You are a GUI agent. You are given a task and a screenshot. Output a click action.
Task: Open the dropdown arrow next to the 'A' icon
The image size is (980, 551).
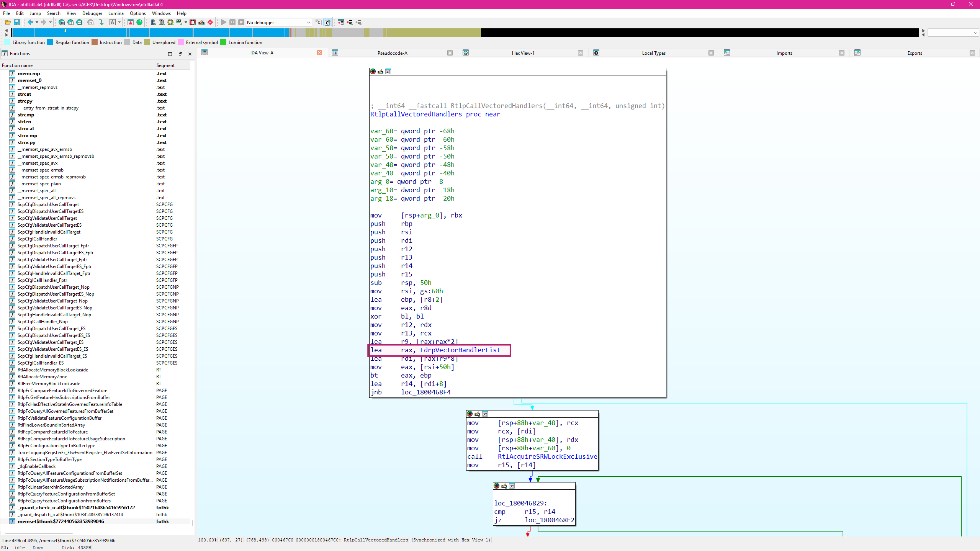(x=119, y=22)
